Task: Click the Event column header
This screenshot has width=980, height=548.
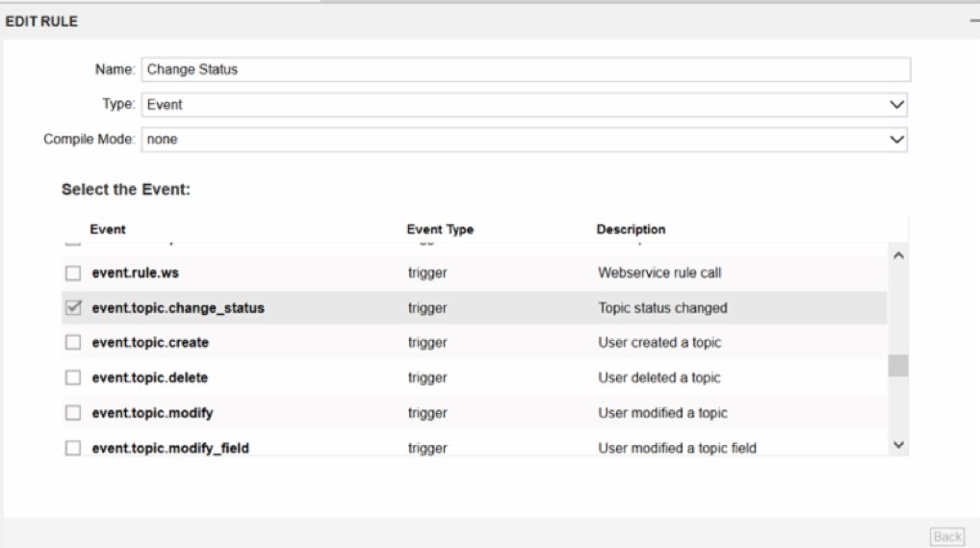Action: click(x=107, y=230)
